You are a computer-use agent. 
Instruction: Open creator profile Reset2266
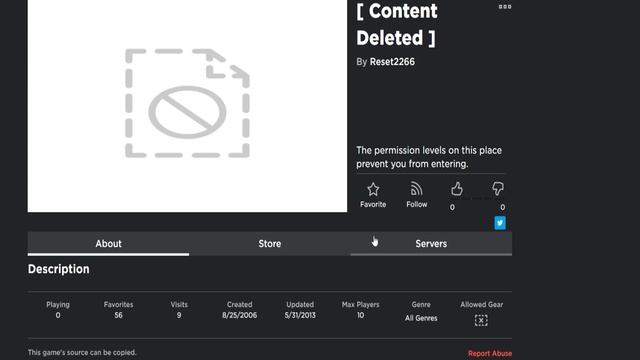tap(392, 62)
